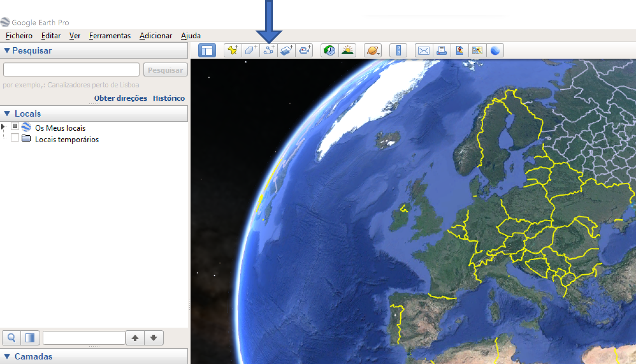Screen dimensions: 636x364
Task: Click the record a tour icon
Action: [304, 51]
